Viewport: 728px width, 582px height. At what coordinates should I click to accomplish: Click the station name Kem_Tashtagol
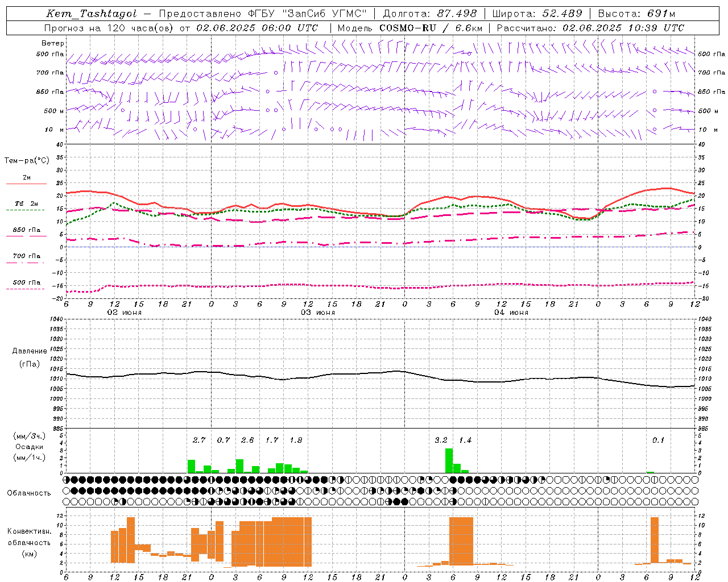click(92, 14)
